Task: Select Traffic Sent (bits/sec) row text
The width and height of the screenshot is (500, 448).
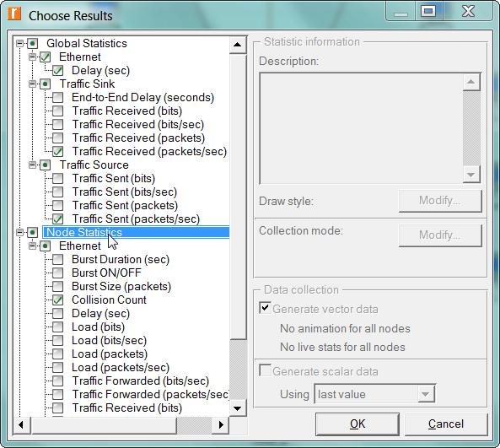Action: coord(124,192)
